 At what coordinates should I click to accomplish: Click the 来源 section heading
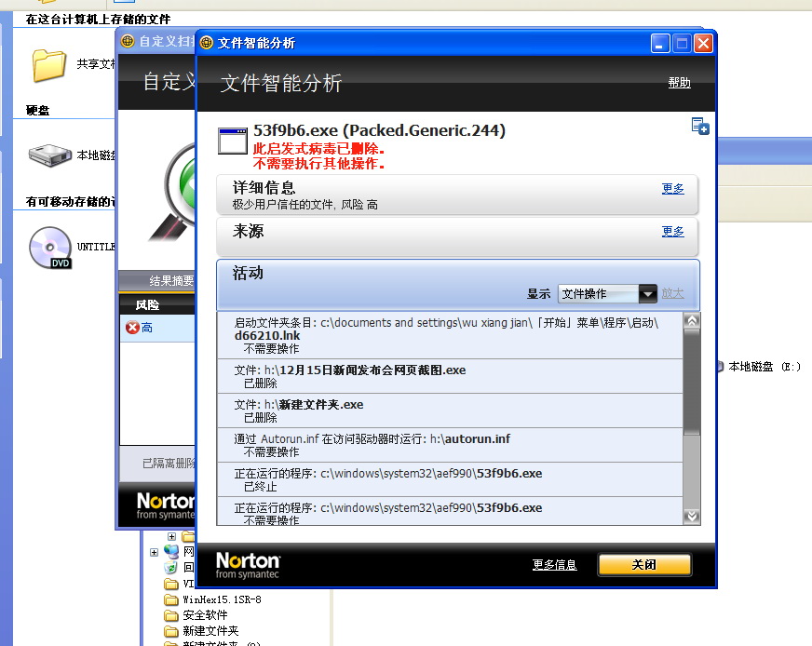tap(248, 231)
